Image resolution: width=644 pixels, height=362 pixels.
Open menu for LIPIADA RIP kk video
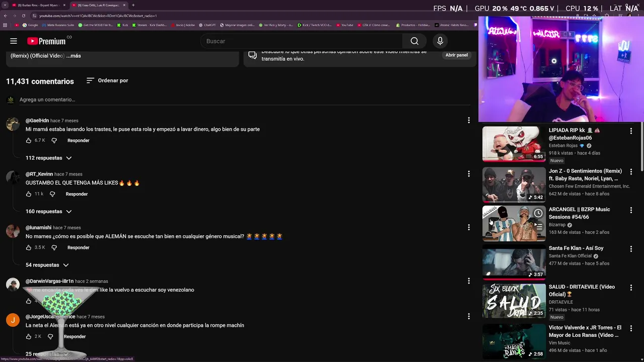[631, 131]
